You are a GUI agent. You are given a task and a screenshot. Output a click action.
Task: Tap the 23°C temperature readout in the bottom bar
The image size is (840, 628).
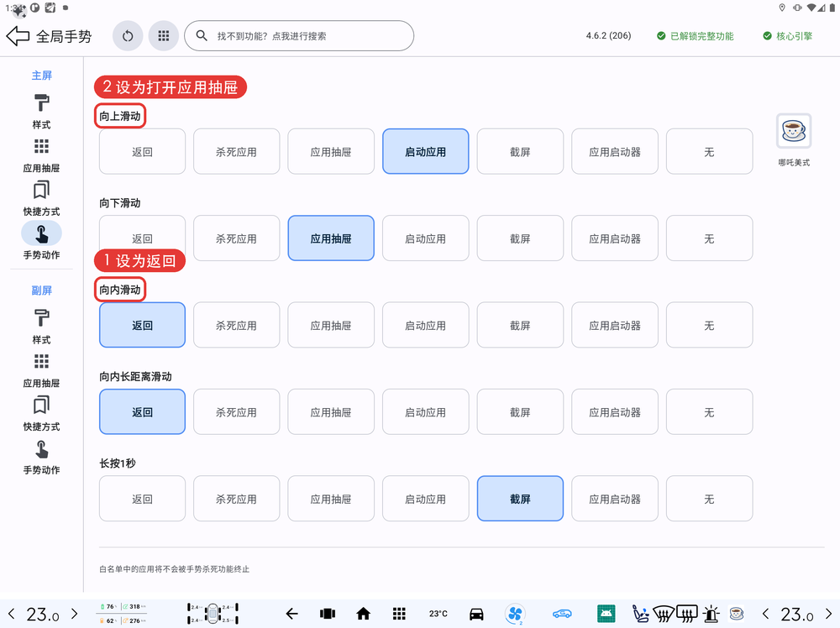click(x=438, y=614)
